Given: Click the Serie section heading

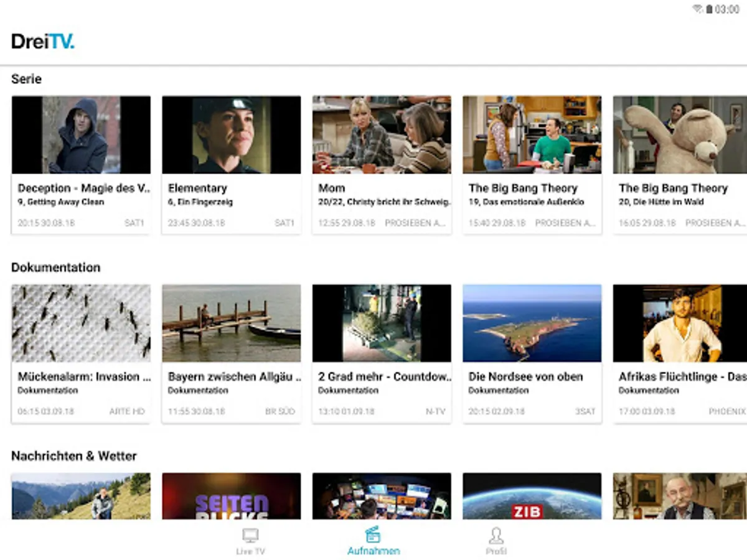Looking at the screenshot, I should point(27,79).
